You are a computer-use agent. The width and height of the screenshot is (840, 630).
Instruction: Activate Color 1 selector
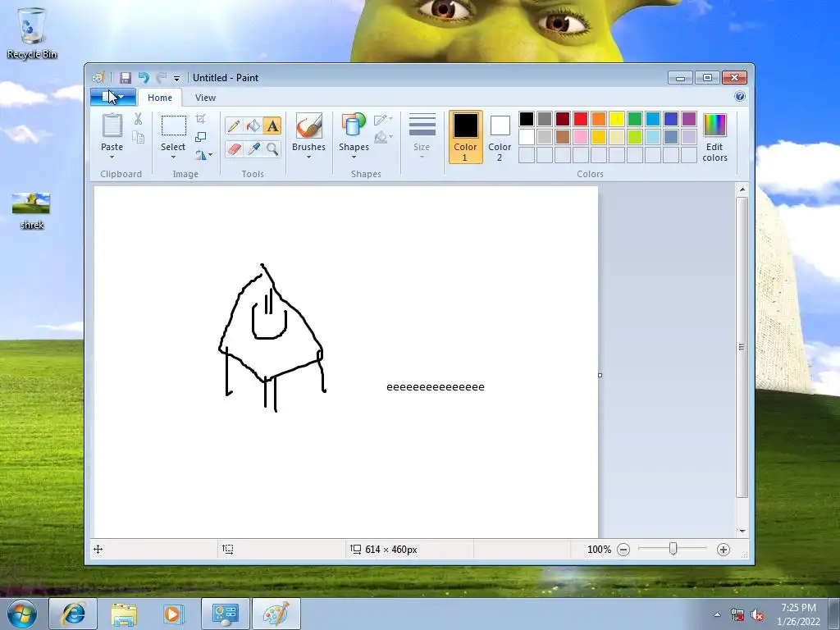[x=465, y=137]
